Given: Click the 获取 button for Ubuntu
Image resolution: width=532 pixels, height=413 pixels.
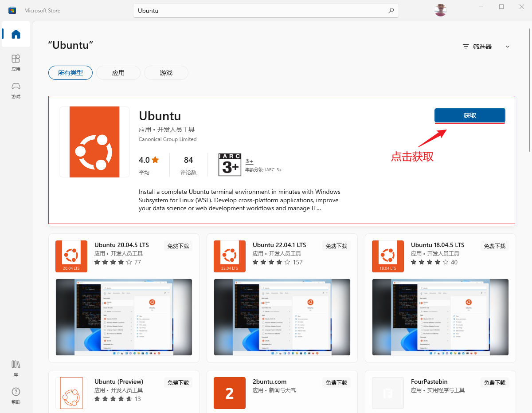Looking at the screenshot, I should pyautogui.click(x=470, y=115).
